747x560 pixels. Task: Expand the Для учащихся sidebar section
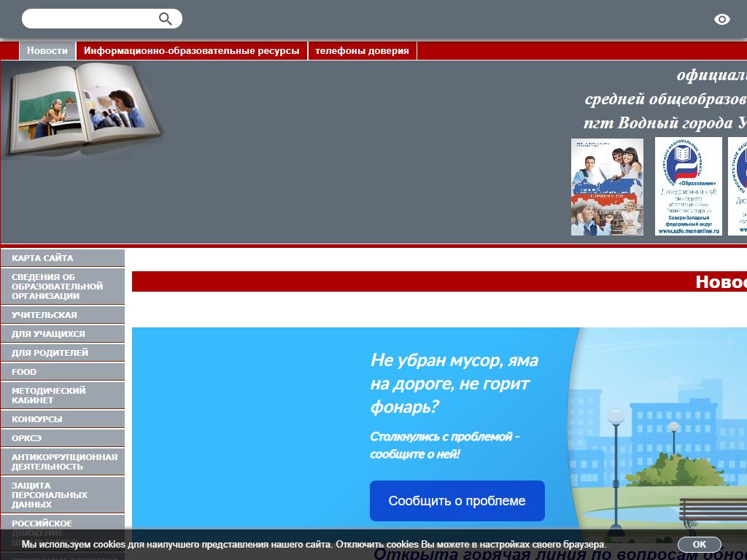tap(63, 334)
